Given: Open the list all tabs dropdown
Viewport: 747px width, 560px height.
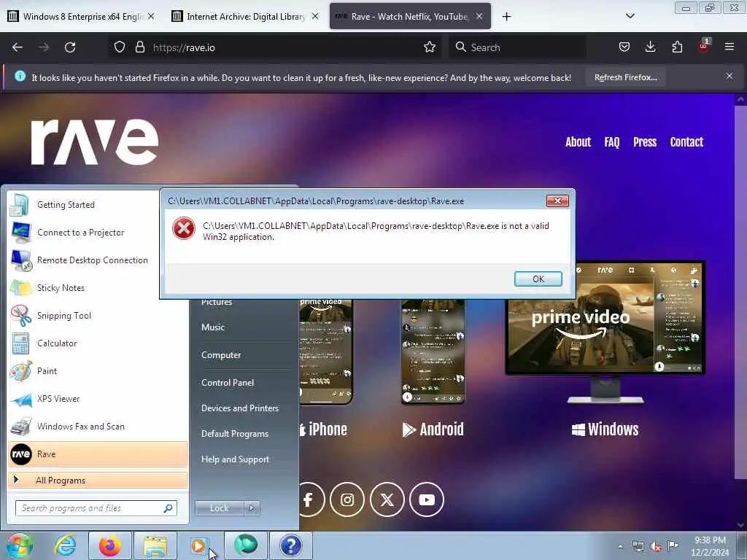Looking at the screenshot, I should tap(630, 16).
